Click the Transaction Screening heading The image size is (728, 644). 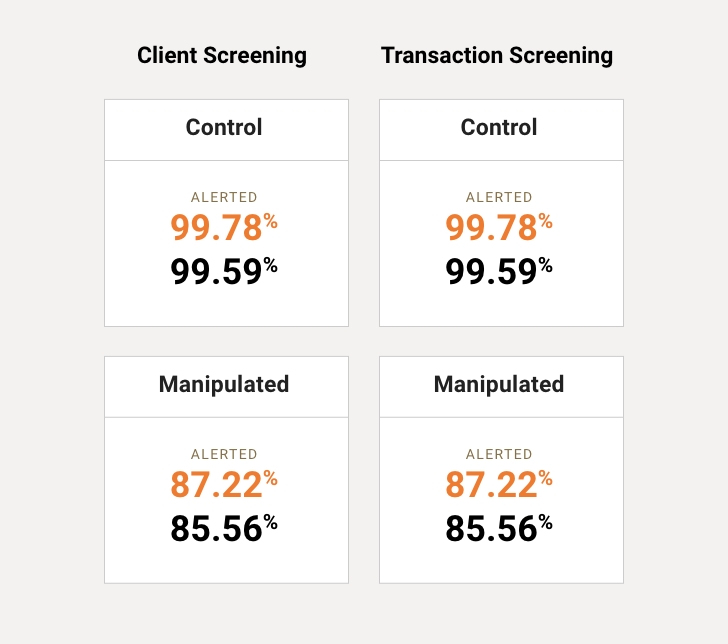497,56
